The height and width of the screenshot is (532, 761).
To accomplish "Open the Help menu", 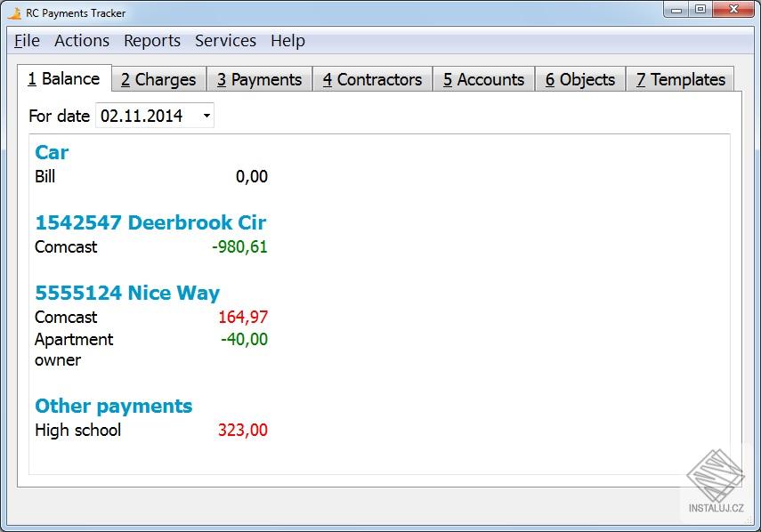I will [x=287, y=41].
